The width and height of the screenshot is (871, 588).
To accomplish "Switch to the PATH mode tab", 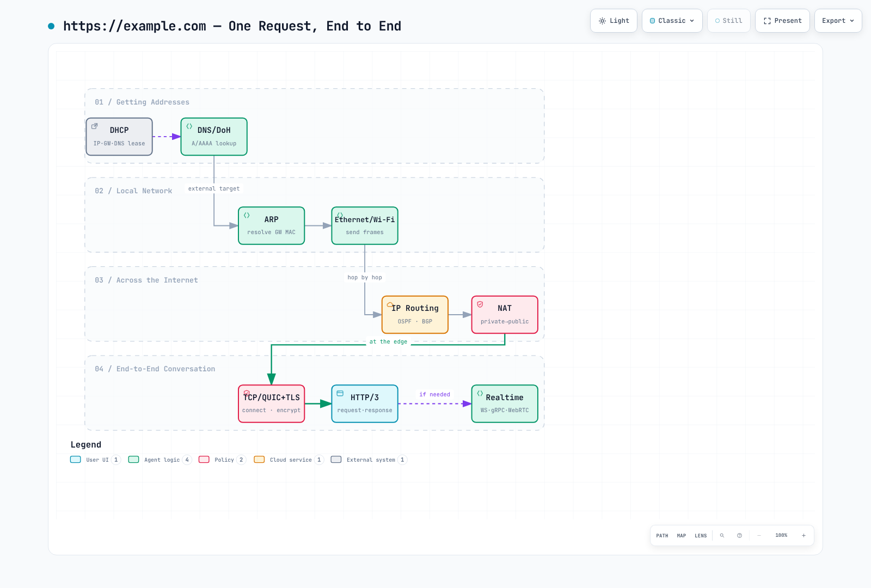I will pyautogui.click(x=662, y=536).
